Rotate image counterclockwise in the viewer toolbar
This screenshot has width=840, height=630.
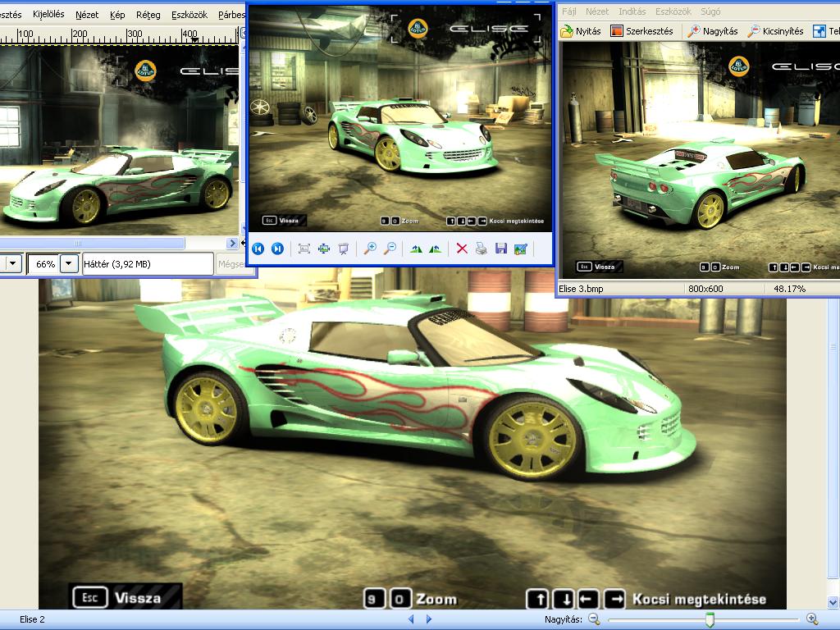tap(436, 249)
